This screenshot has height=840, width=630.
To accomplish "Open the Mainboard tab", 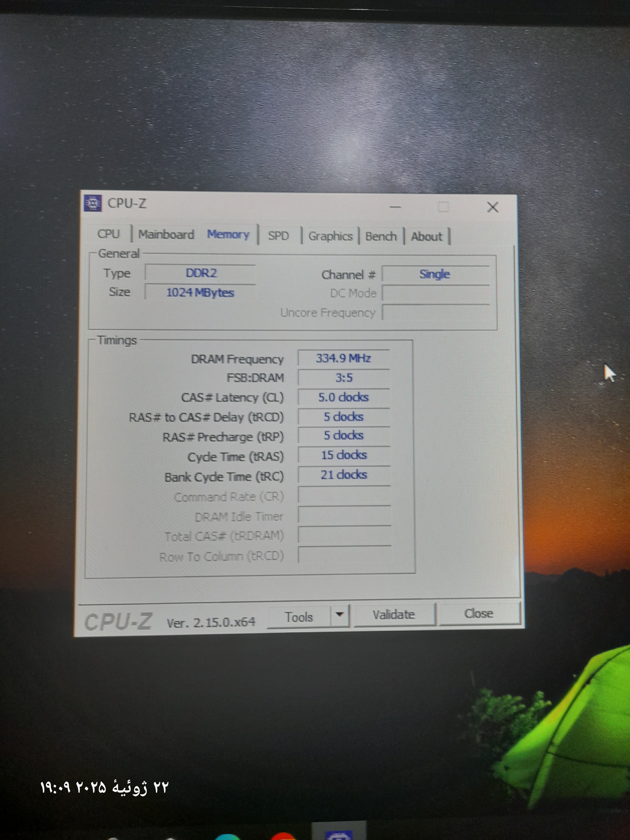I will point(166,235).
